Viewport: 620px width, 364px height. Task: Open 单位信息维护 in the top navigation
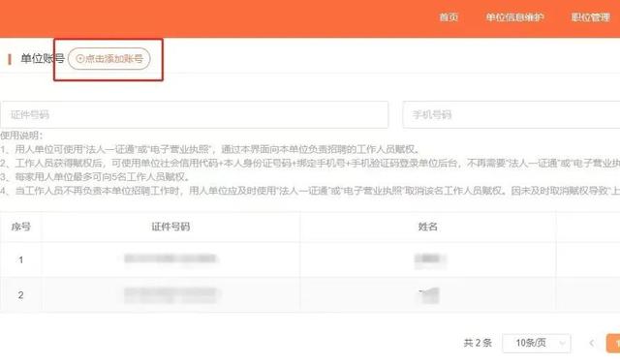514,17
